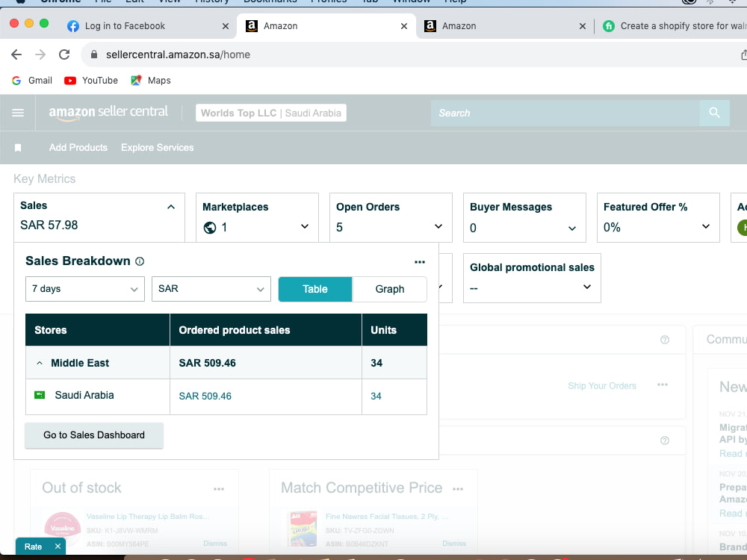Click Saudi Arabia SAR 509.46 sales link

(x=205, y=396)
